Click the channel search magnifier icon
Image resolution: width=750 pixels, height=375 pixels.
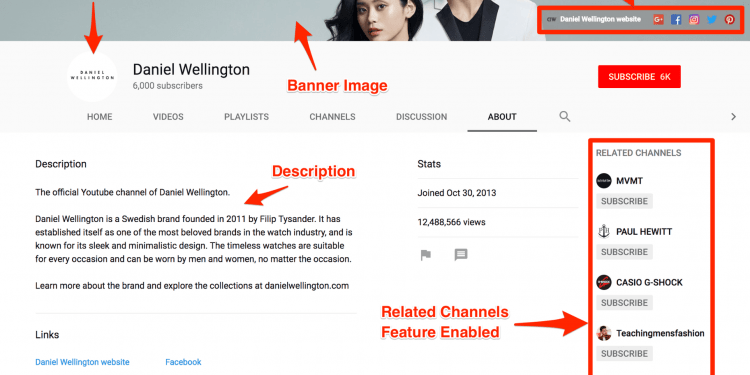coord(565,116)
